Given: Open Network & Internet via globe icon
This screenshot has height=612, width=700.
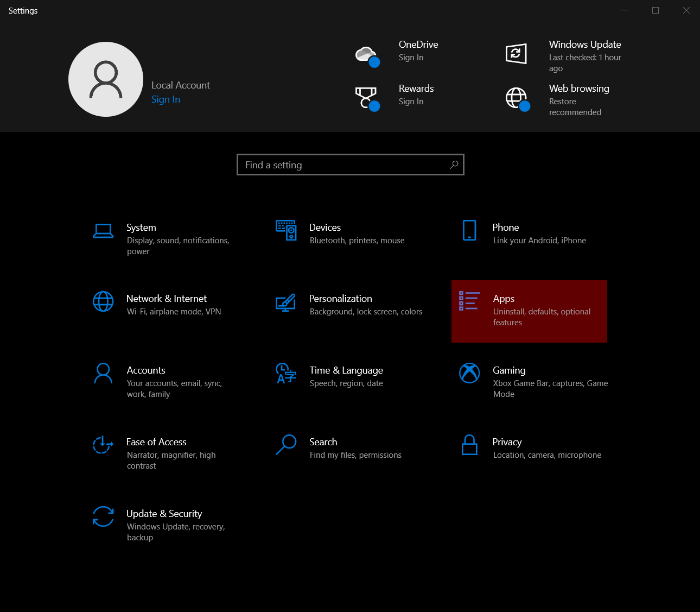Looking at the screenshot, I should (x=104, y=302).
